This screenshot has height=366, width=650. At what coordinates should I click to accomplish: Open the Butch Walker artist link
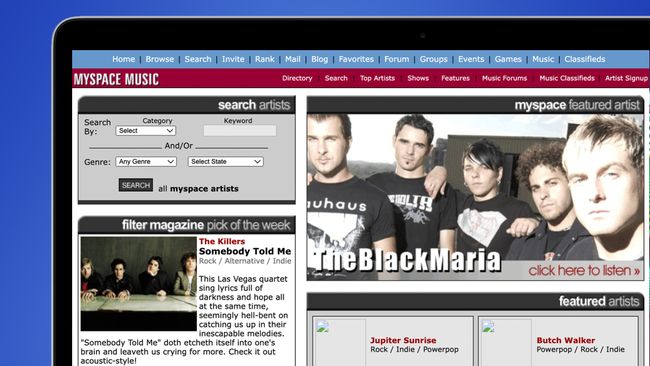click(565, 340)
